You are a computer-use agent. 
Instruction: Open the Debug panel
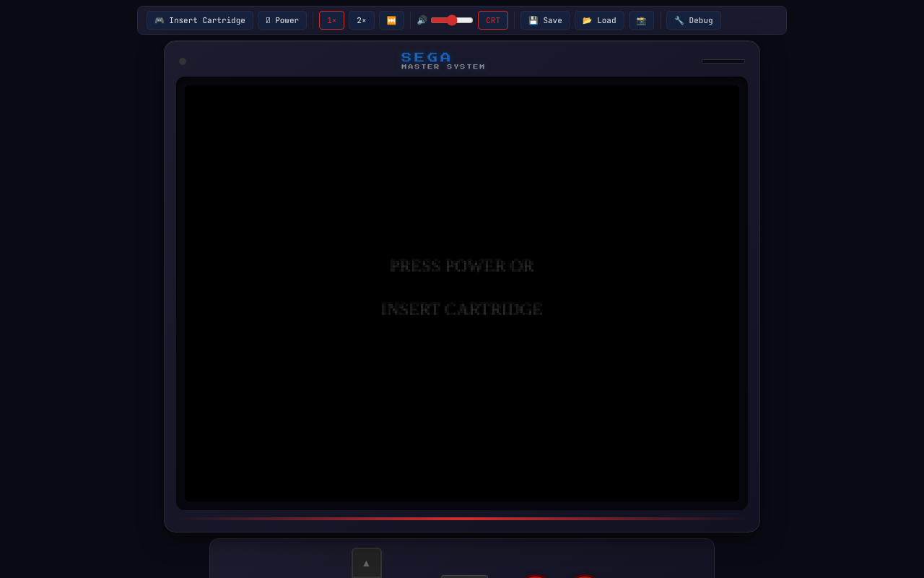693,20
